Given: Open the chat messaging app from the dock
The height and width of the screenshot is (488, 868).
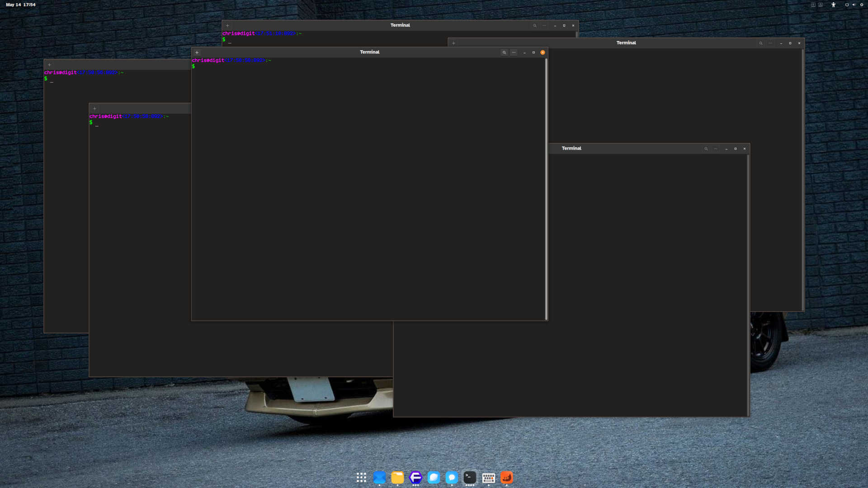Looking at the screenshot, I should (x=452, y=478).
